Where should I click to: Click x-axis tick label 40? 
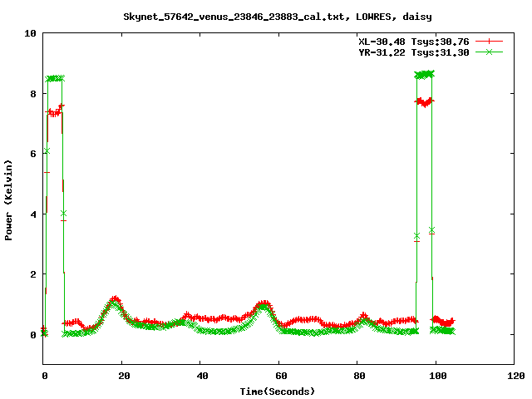(202, 376)
